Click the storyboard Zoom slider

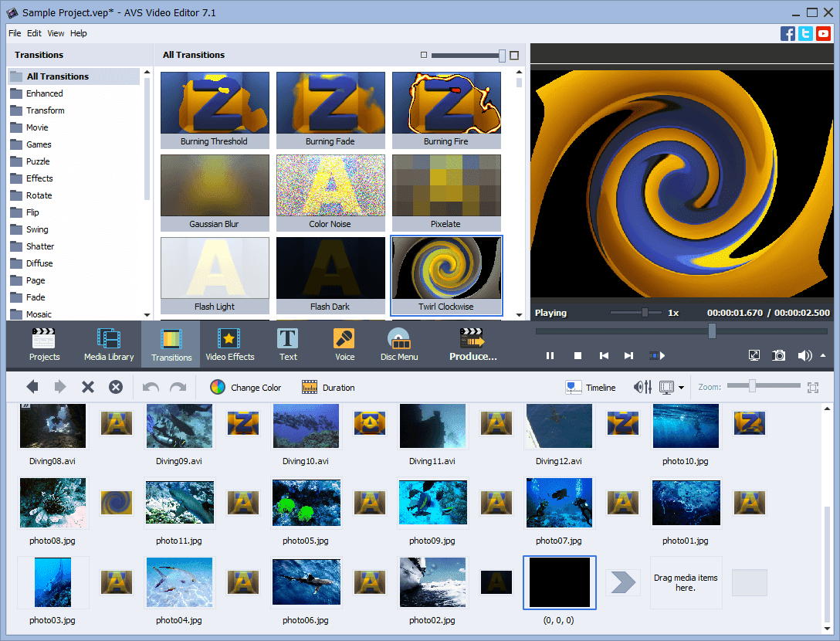pos(752,386)
